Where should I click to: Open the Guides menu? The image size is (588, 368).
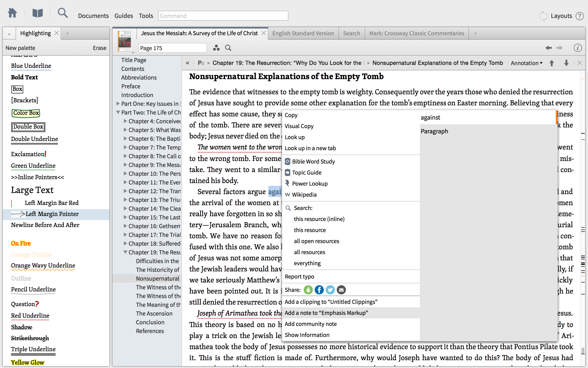coord(124,16)
